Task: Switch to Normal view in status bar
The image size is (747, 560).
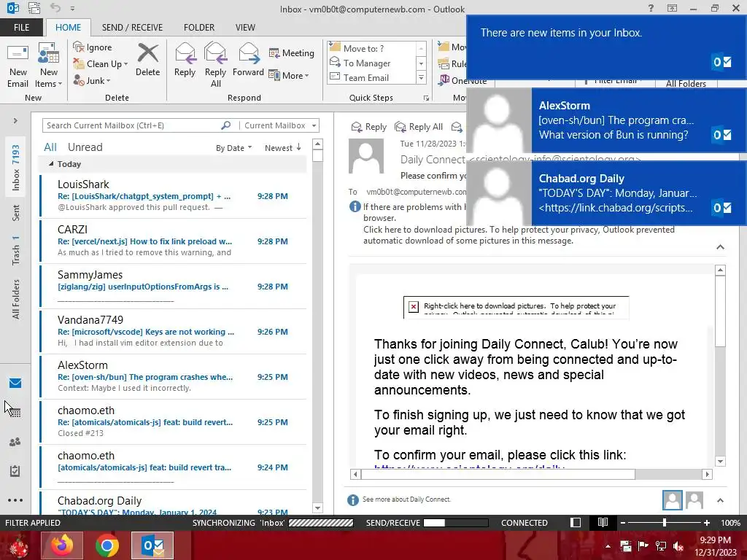Action: pos(576,522)
